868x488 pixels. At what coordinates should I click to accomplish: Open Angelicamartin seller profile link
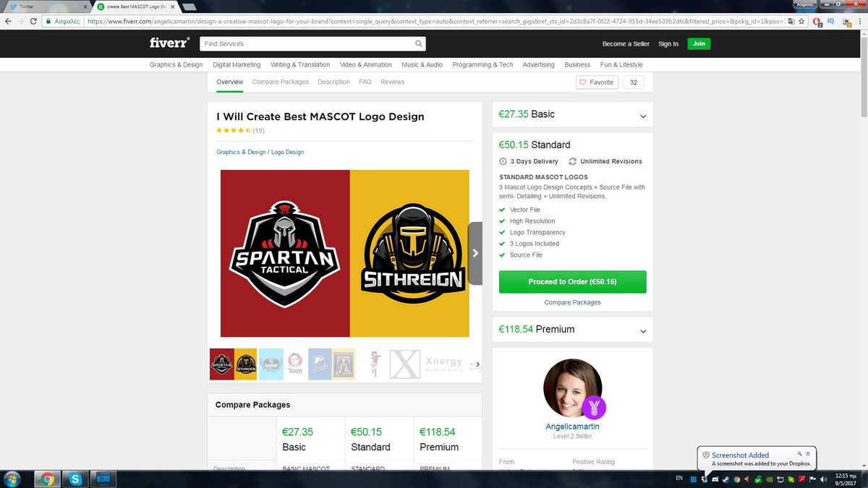(x=572, y=427)
